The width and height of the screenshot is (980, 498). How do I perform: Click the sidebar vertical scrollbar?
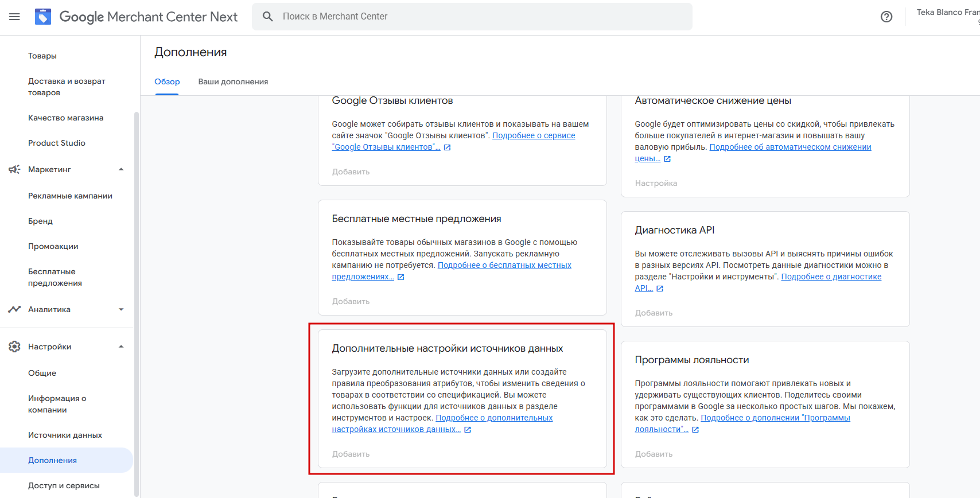(137, 287)
